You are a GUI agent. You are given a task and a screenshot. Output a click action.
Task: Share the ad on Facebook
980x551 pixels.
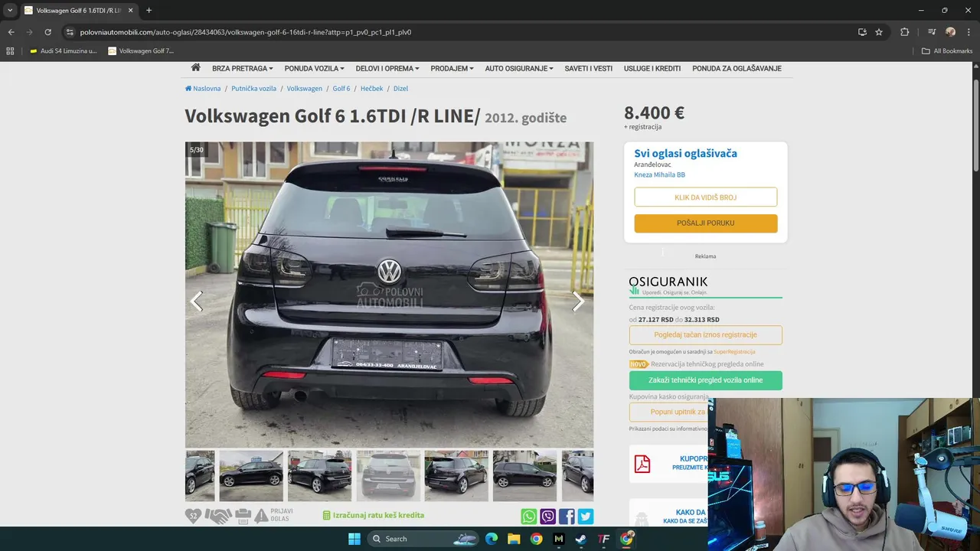[x=567, y=517]
